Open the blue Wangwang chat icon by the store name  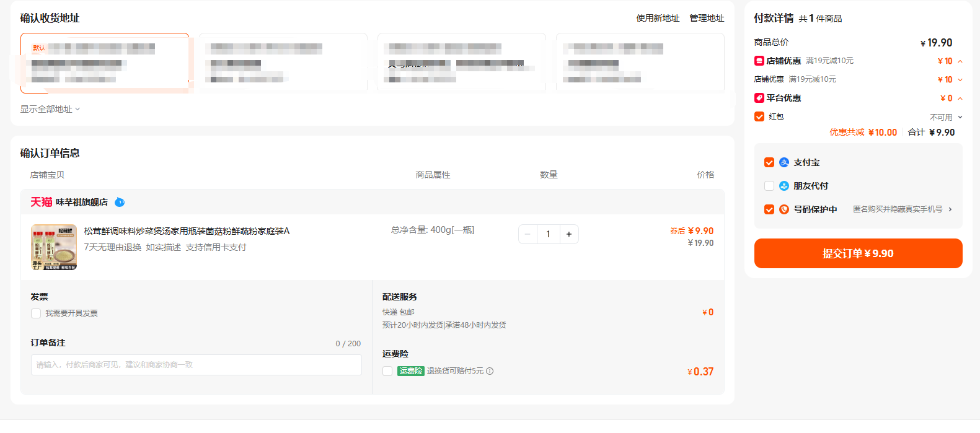click(x=120, y=202)
